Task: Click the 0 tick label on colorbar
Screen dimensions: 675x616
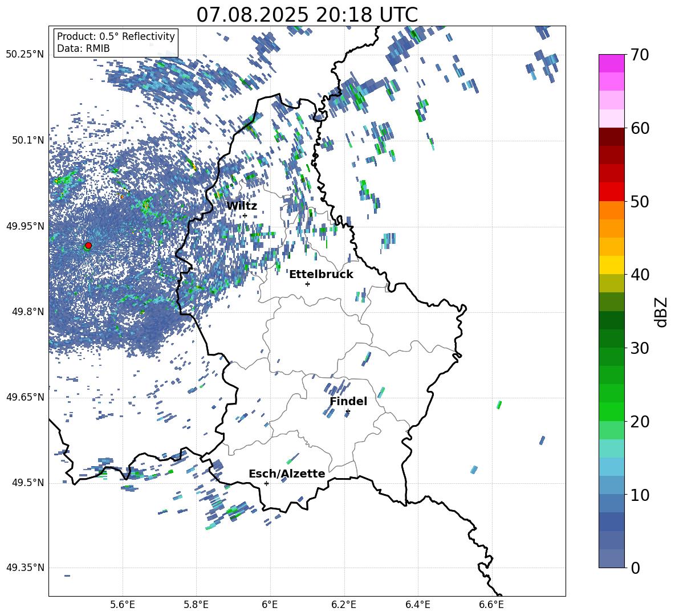Action: [635, 568]
